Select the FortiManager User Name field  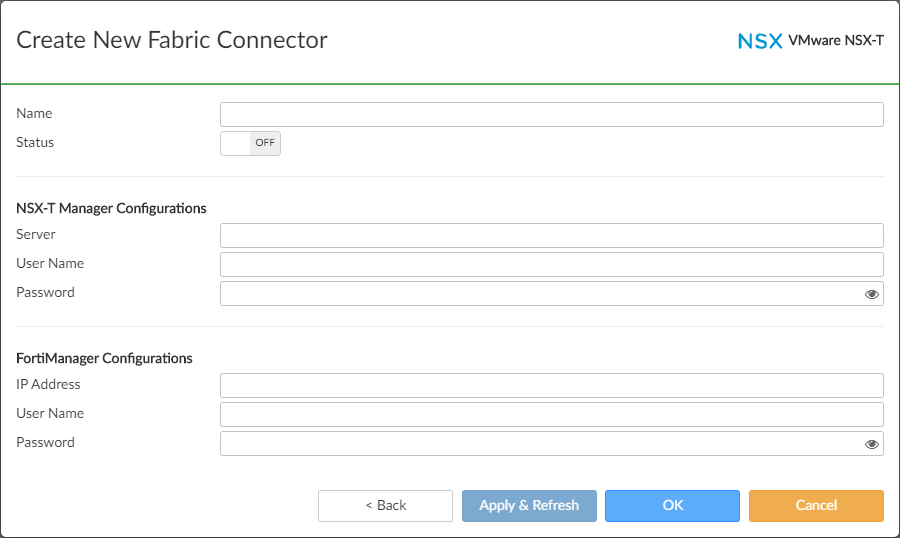[x=551, y=414]
